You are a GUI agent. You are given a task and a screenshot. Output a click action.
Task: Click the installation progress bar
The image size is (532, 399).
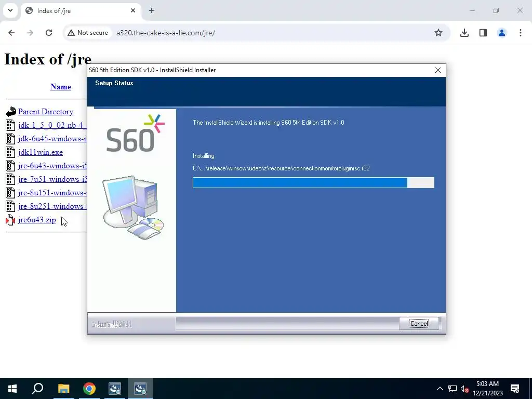pos(313,182)
